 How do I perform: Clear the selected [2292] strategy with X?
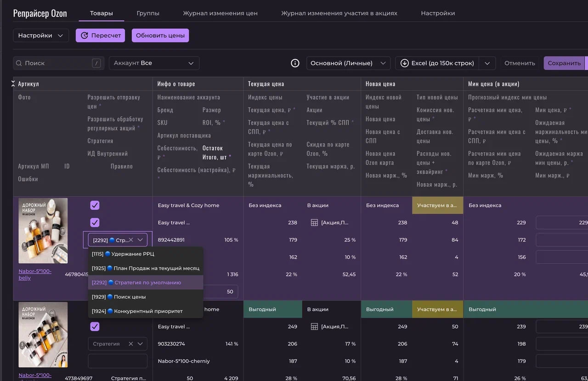click(x=131, y=240)
